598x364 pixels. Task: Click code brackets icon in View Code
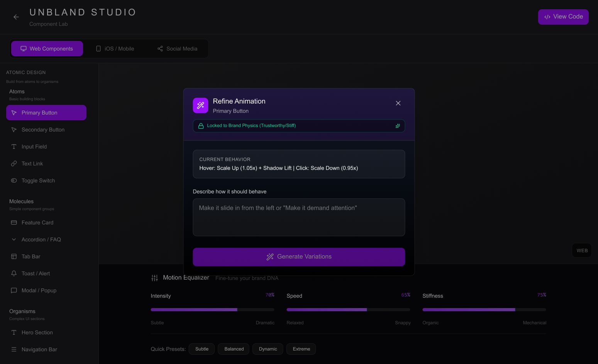[547, 17]
